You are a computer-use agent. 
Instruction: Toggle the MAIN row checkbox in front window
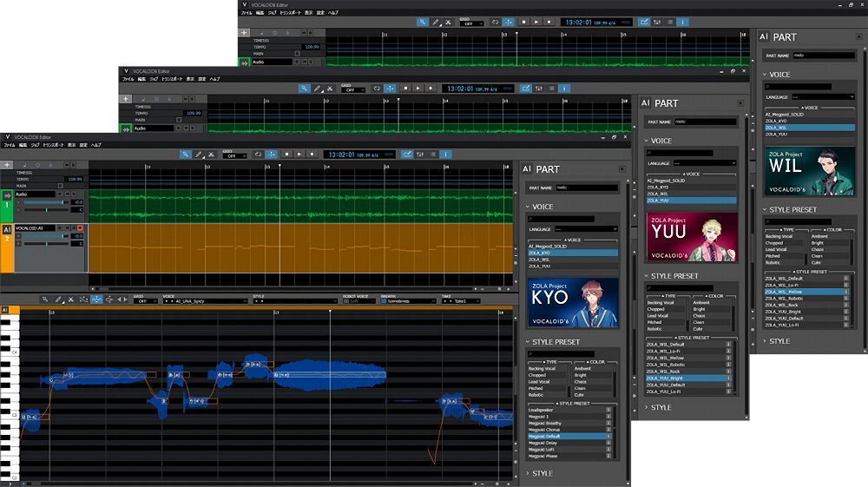tap(61, 186)
